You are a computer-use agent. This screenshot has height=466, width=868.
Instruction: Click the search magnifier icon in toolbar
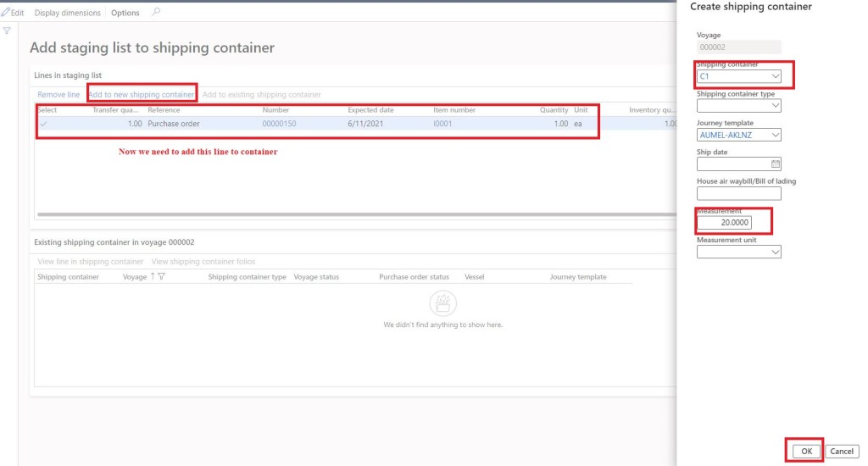(155, 13)
